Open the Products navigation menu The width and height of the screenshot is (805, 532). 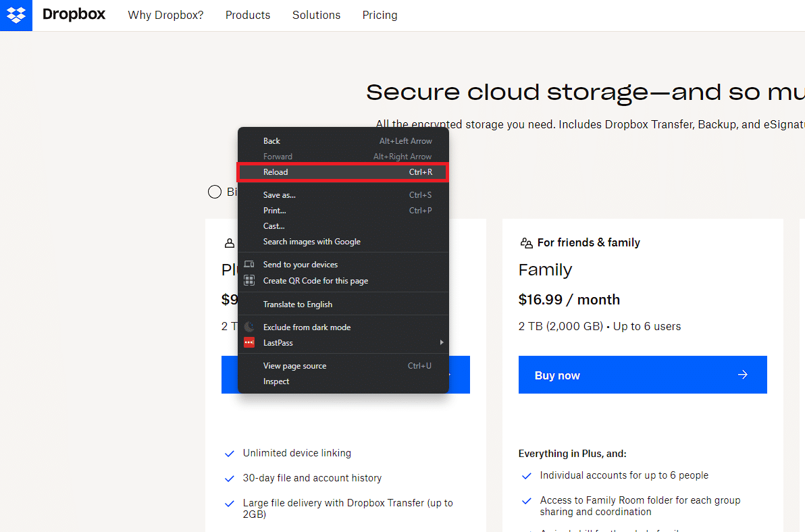point(247,16)
